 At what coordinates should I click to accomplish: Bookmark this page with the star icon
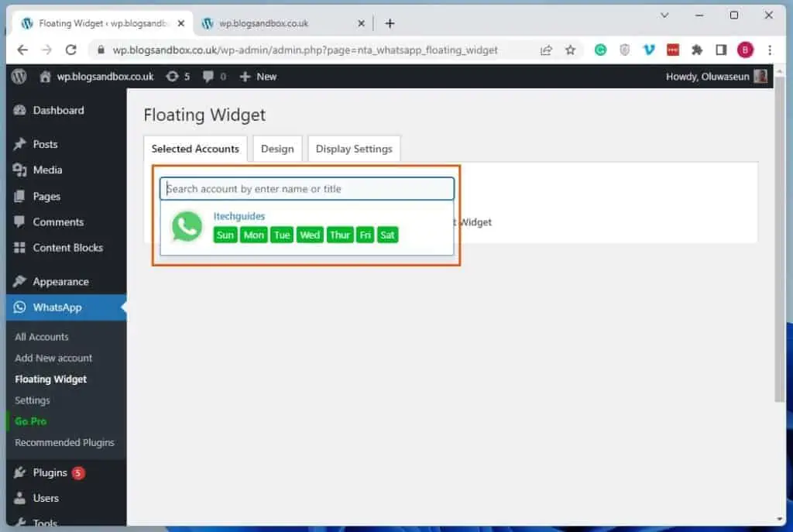571,50
